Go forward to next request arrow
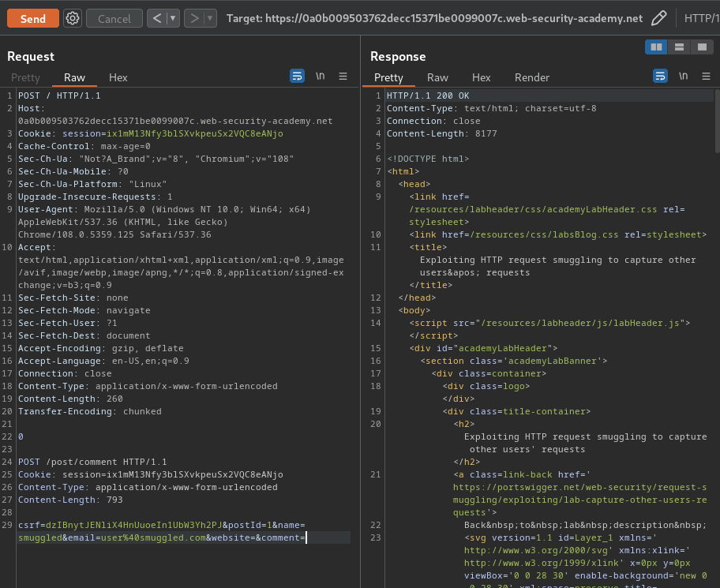Viewport: 720px width, 588px height. [194, 18]
